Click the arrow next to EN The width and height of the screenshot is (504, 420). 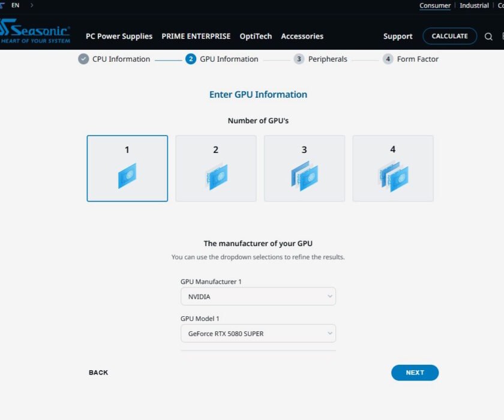pyautogui.click(x=32, y=5)
